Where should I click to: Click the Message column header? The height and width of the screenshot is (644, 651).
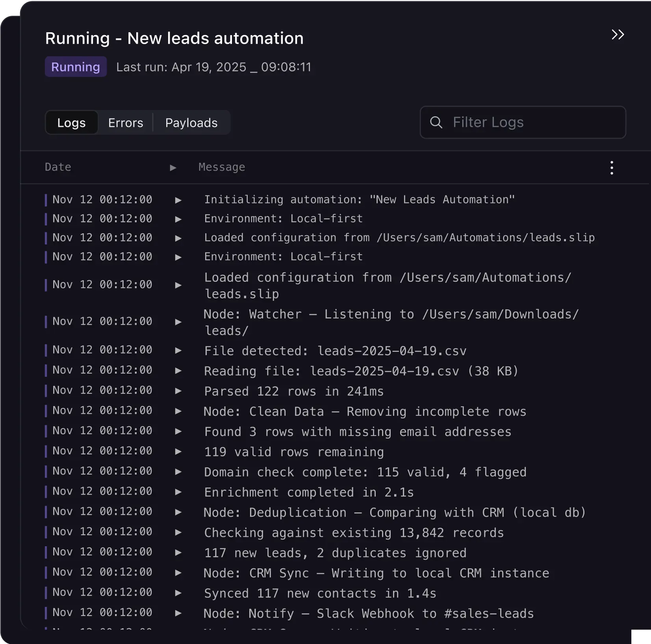(x=222, y=168)
